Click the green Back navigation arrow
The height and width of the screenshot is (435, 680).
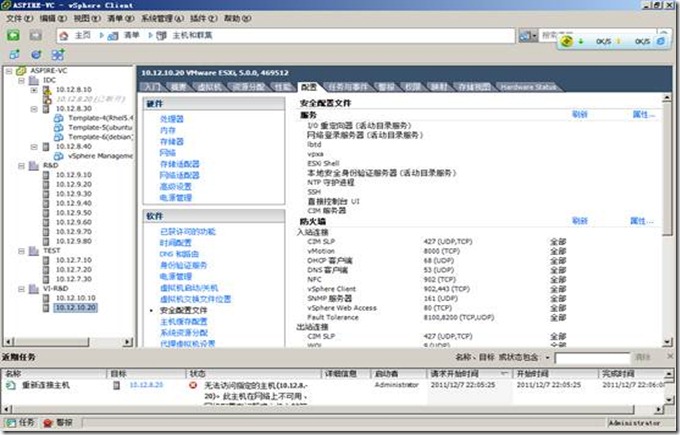click(13, 36)
